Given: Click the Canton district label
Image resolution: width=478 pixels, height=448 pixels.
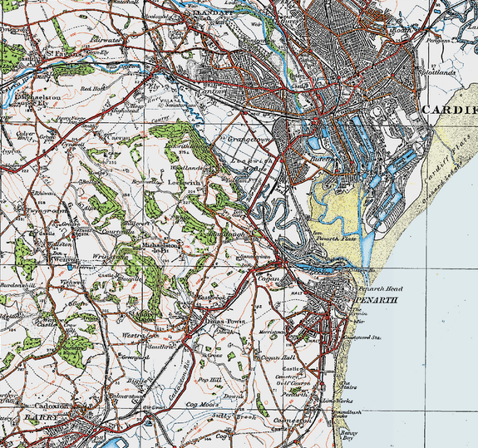Looking at the screenshot, I should [x=211, y=91].
